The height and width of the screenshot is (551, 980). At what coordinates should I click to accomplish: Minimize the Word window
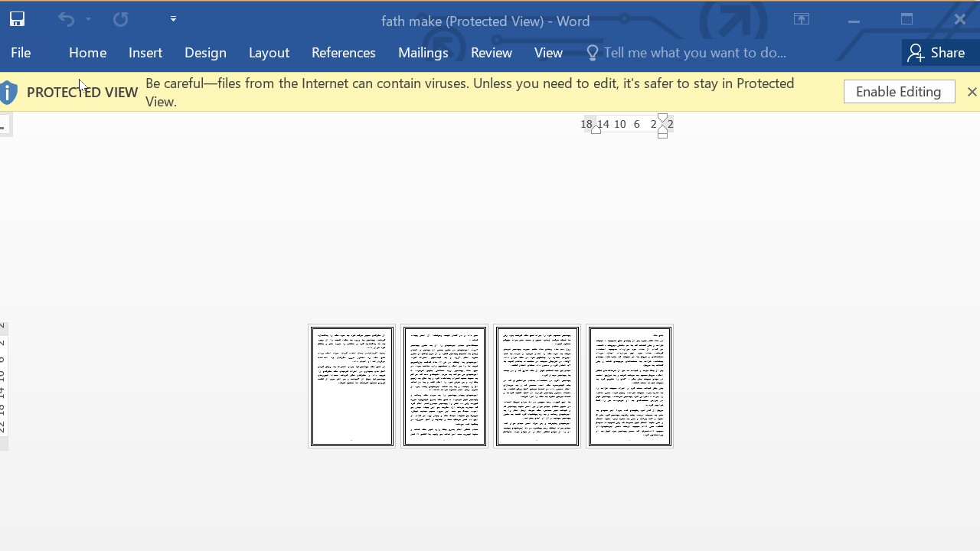click(854, 21)
